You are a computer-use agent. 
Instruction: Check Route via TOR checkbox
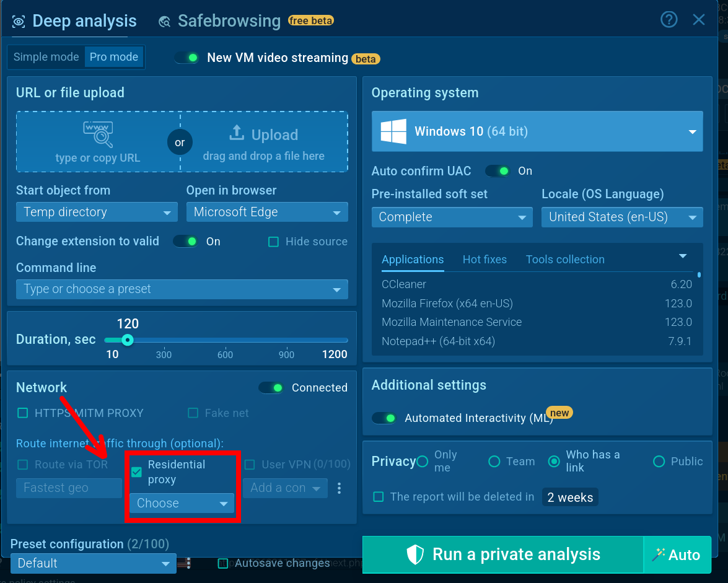point(22,465)
